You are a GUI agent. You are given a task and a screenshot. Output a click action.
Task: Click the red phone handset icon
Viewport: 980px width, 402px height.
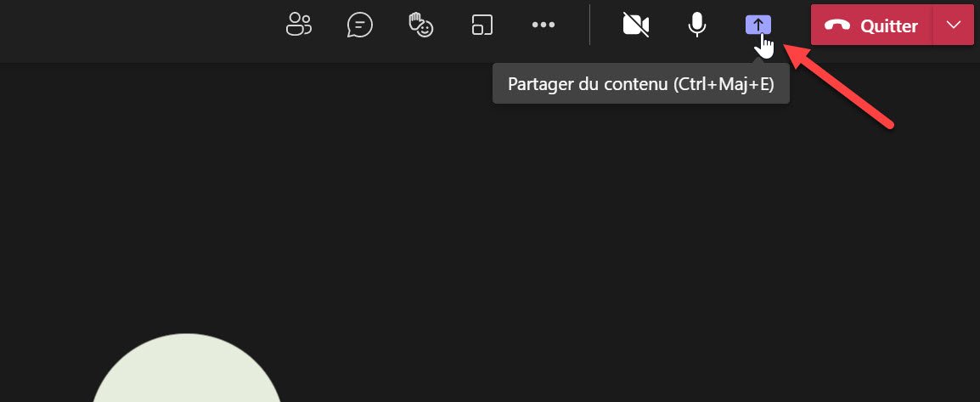click(x=836, y=25)
